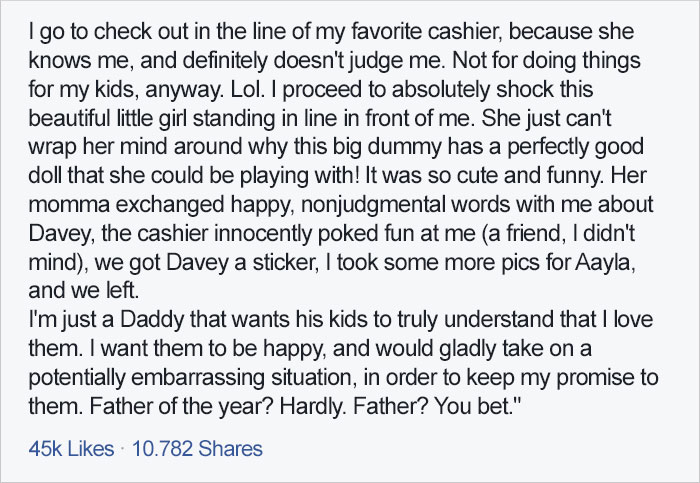
Task: Open the 45k Likes link
Action: 71,449
